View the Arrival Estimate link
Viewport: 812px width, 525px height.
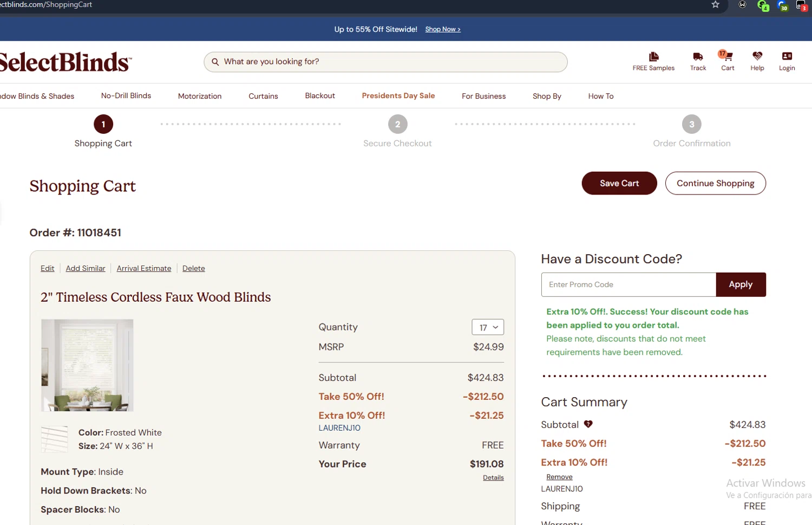(x=144, y=268)
